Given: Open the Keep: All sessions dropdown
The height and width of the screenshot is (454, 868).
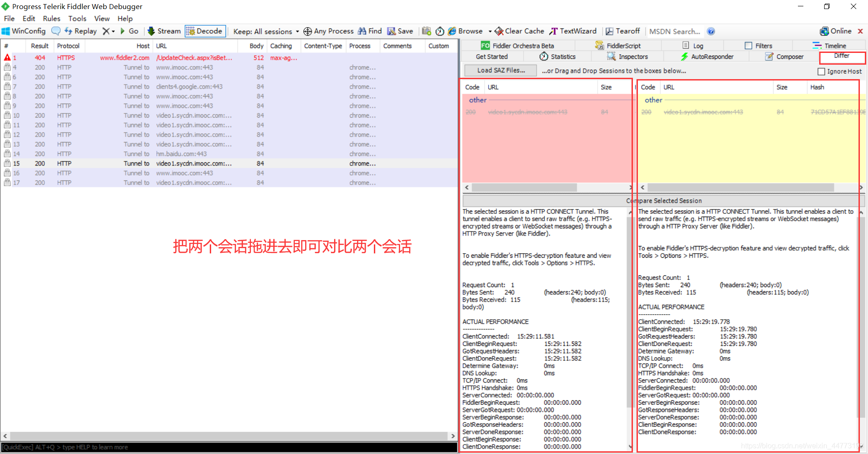Looking at the screenshot, I should point(266,31).
